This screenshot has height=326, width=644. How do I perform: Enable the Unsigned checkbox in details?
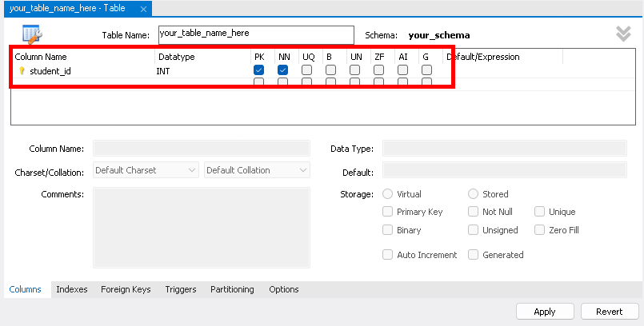[473, 229]
